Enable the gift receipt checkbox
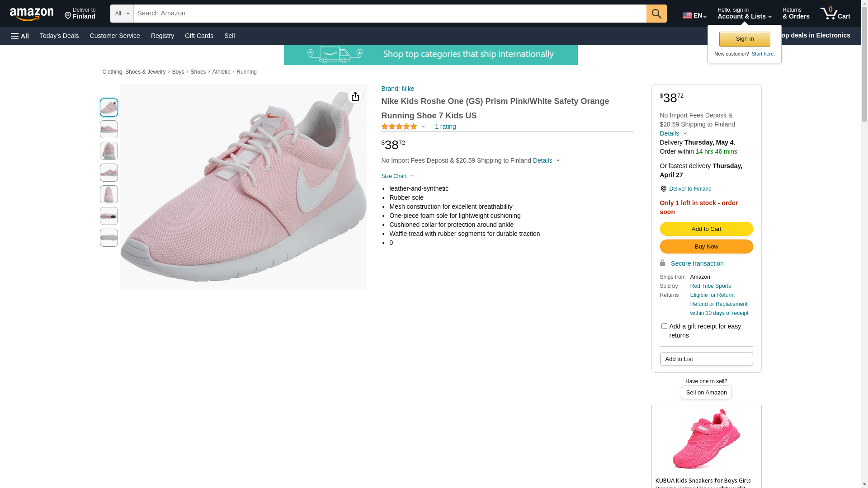The height and width of the screenshot is (488, 868). [664, 326]
